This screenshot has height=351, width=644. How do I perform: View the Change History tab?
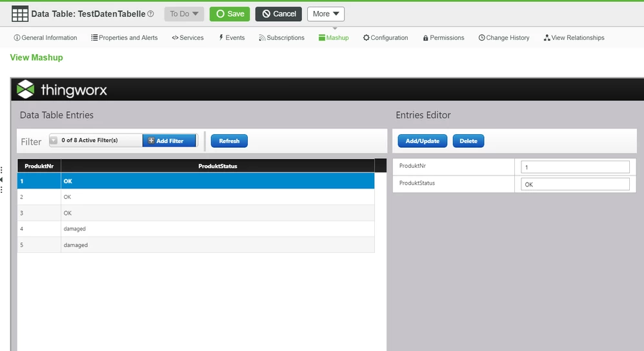tap(504, 38)
